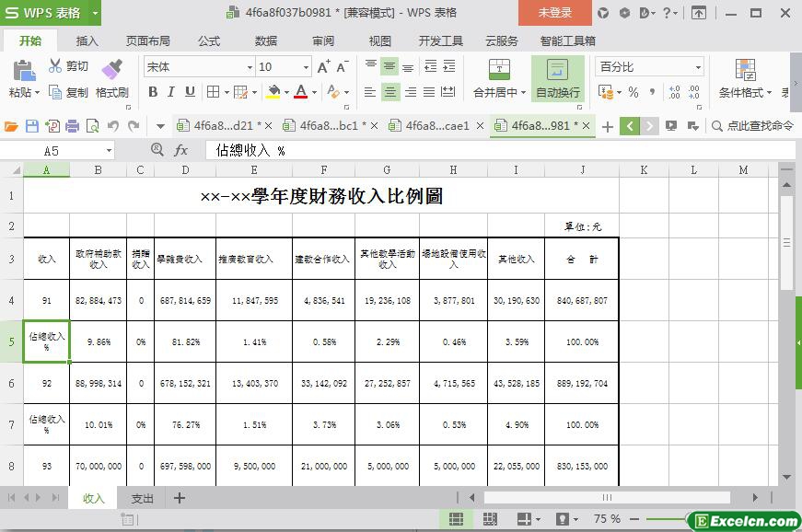Click the WPS 表格 application menu button
The width and height of the screenshot is (802, 532).
pyautogui.click(x=51, y=13)
